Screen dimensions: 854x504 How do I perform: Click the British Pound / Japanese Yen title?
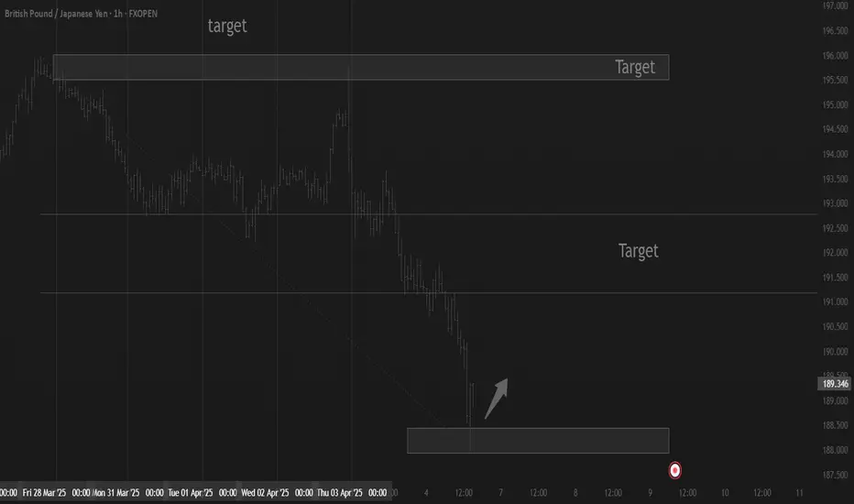coord(56,14)
